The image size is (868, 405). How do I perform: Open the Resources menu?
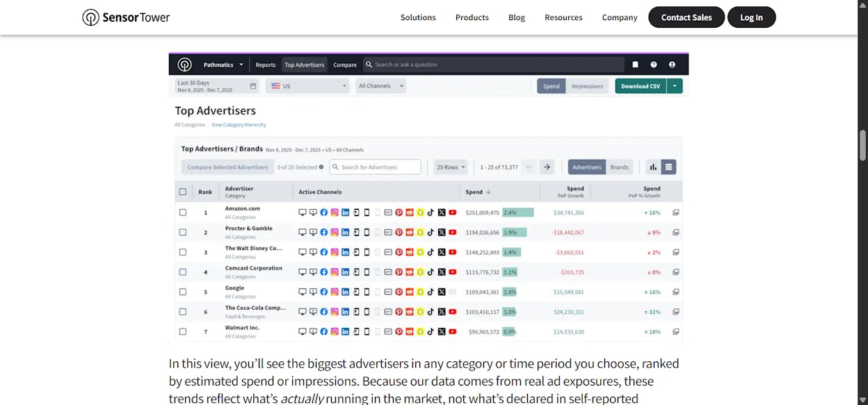coord(563,17)
